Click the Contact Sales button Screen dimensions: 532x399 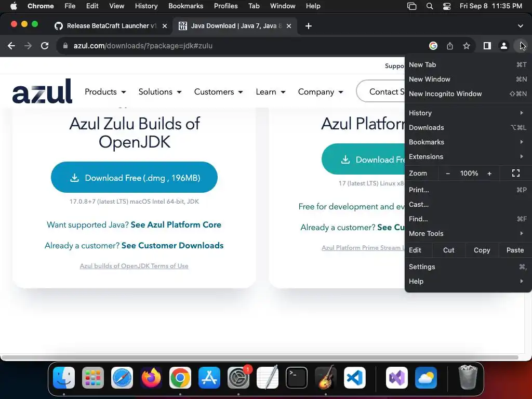380,91
